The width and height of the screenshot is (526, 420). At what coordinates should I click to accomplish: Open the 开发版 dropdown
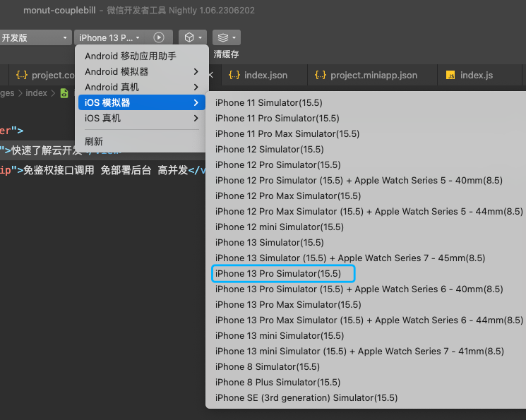(35, 37)
